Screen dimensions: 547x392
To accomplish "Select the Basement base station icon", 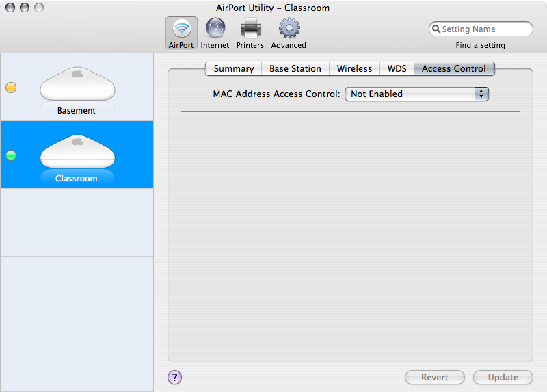I will click(x=77, y=83).
